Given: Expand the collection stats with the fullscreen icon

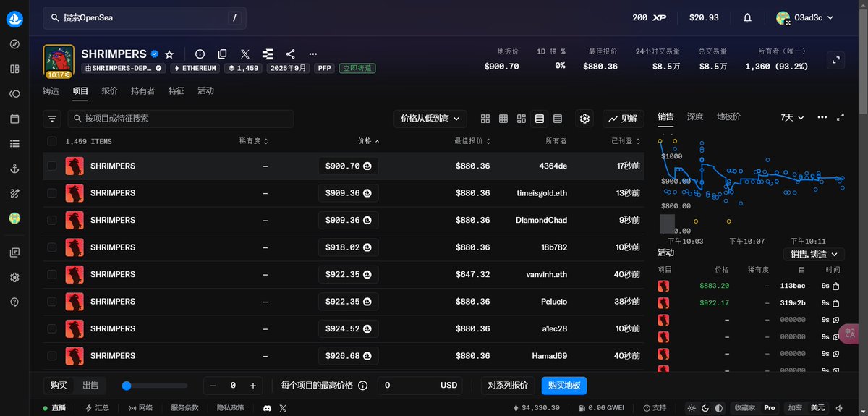Looking at the screenshot, I should click(x=835, y=60).
